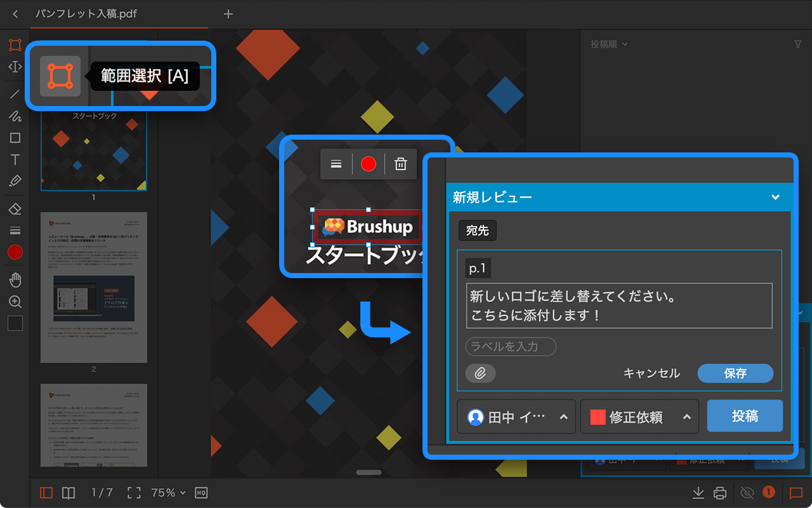Select the eraser tool
Viewport: 812px width, 508px height.
(15, 209)
